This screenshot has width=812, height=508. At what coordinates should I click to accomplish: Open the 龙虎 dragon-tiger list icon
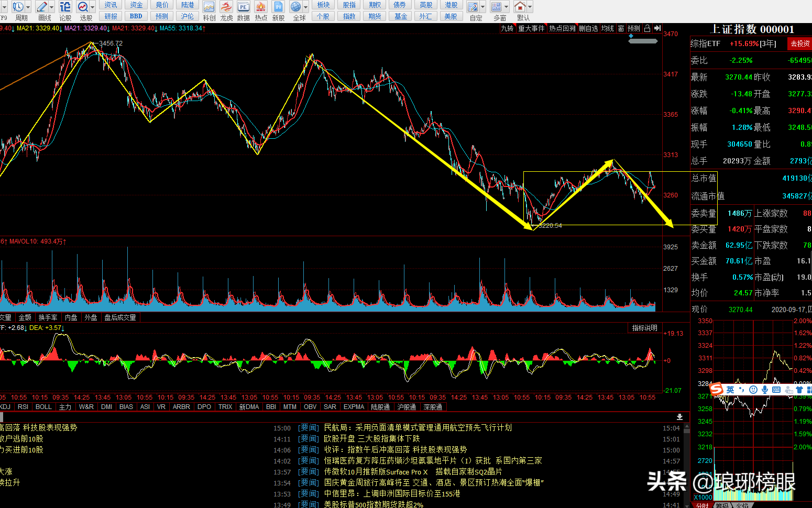226,7
